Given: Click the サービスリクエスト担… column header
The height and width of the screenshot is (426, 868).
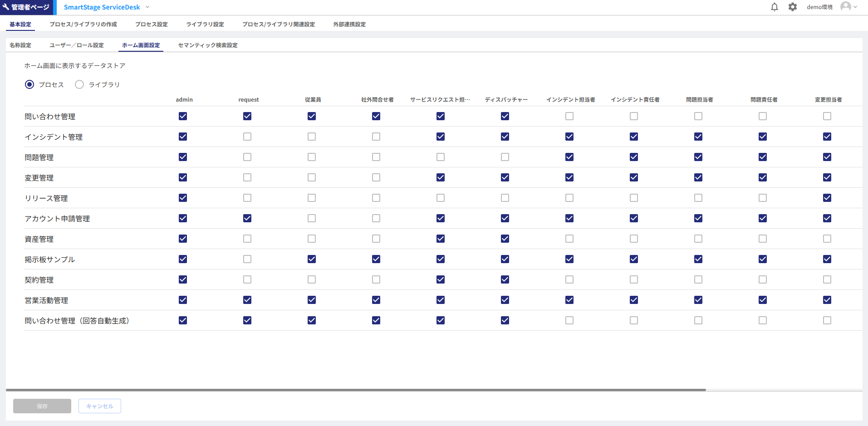Looking at the screenshot, I should [440, 100].
